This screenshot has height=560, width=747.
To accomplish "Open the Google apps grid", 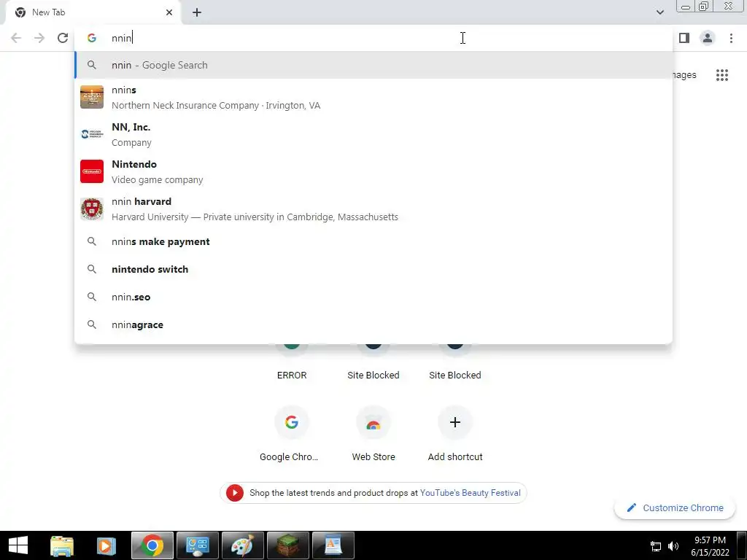I will pos(721,75).
